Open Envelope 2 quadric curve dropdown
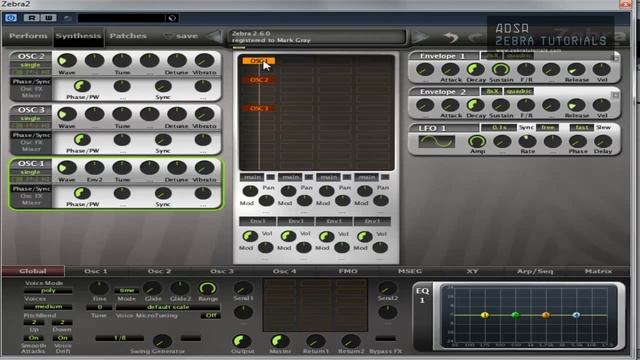Image resolution: width=640 pixels, height=360 pixels. [x=519, y=91]
